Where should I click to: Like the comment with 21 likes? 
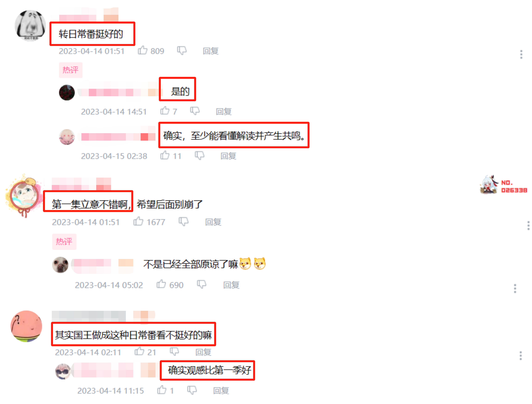tap(139, 351)
